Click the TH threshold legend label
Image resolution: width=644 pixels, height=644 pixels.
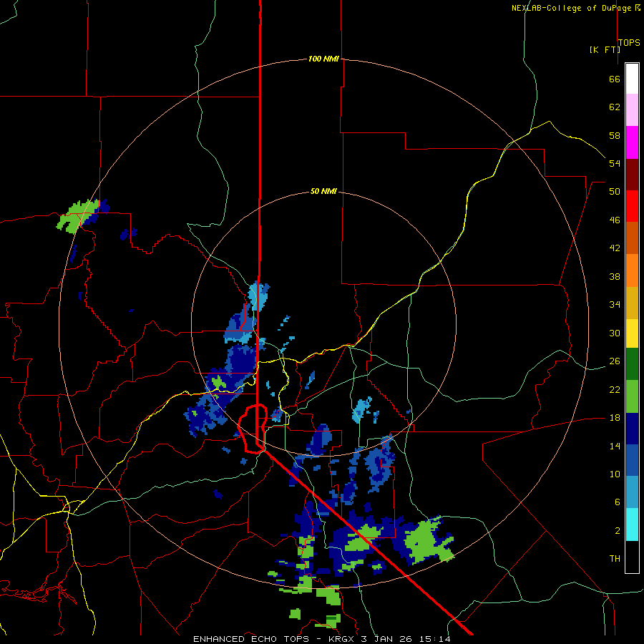(x=615, y=559)
